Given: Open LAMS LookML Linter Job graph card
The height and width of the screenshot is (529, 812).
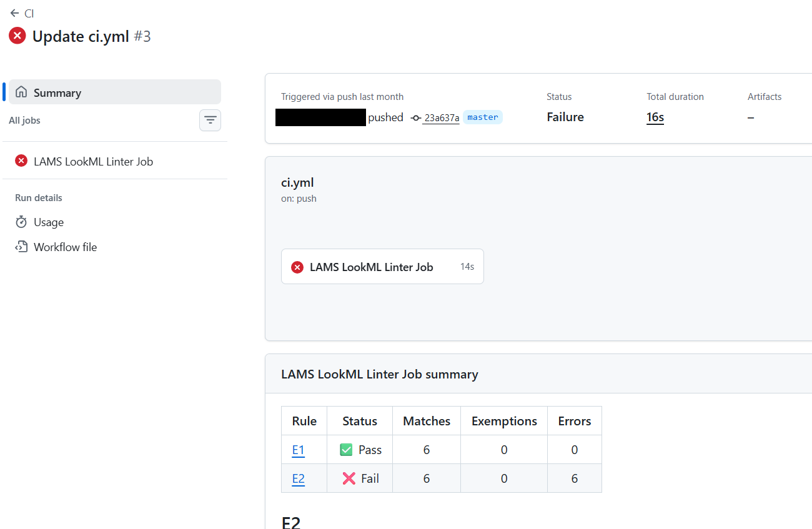Looking at the screenshot, I should point(371,267).
